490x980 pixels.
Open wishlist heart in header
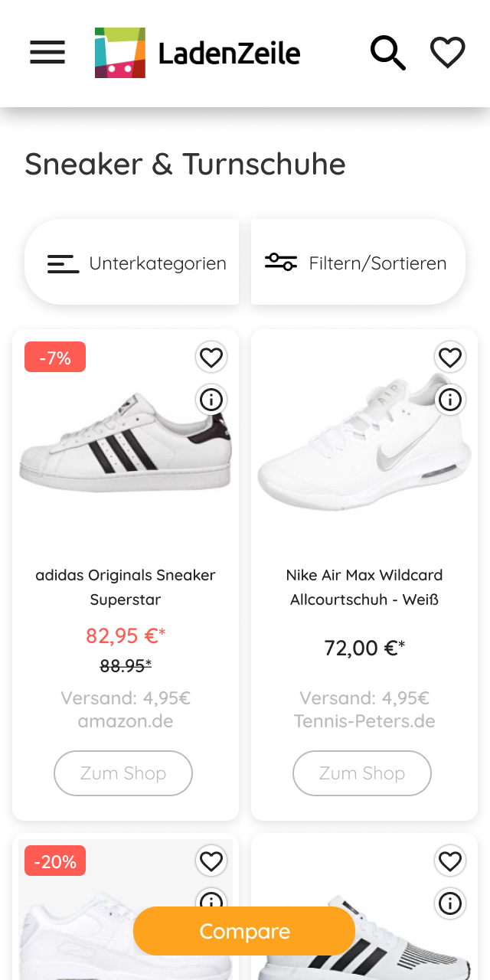pos(447,53)
